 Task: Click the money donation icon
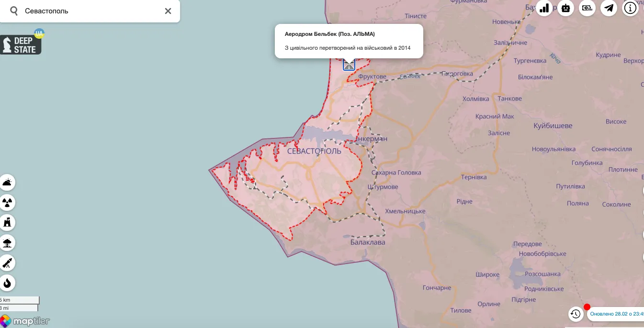tap(588, 8)
